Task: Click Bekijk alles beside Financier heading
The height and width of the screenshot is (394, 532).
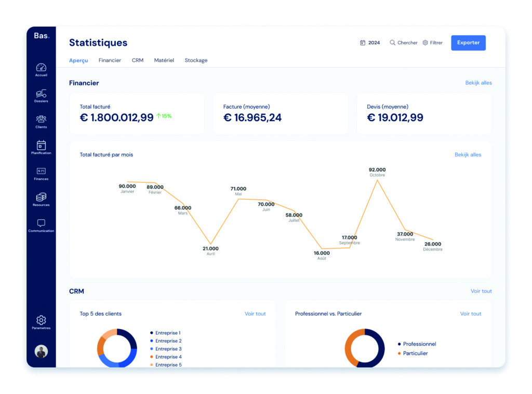Action: click(x=478, y=83)
